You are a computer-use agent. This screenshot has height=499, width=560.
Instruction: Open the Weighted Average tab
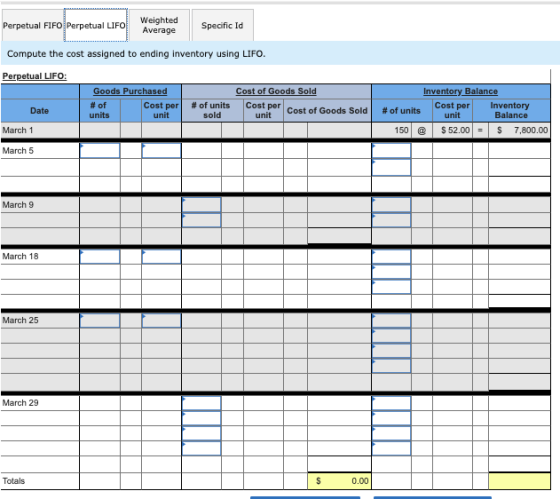[x=159, y=25]
